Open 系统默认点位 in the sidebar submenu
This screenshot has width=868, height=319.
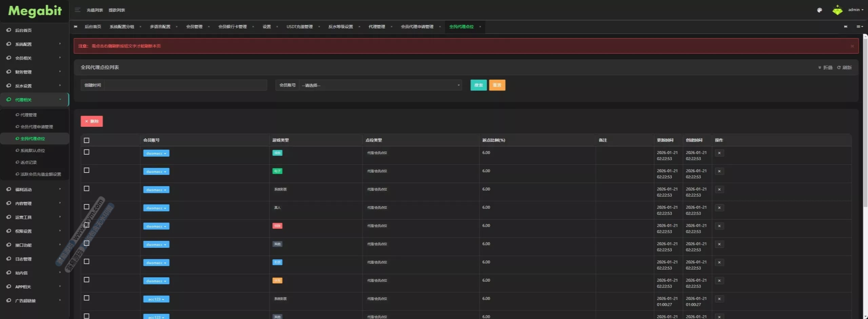[x=33, y=151]
